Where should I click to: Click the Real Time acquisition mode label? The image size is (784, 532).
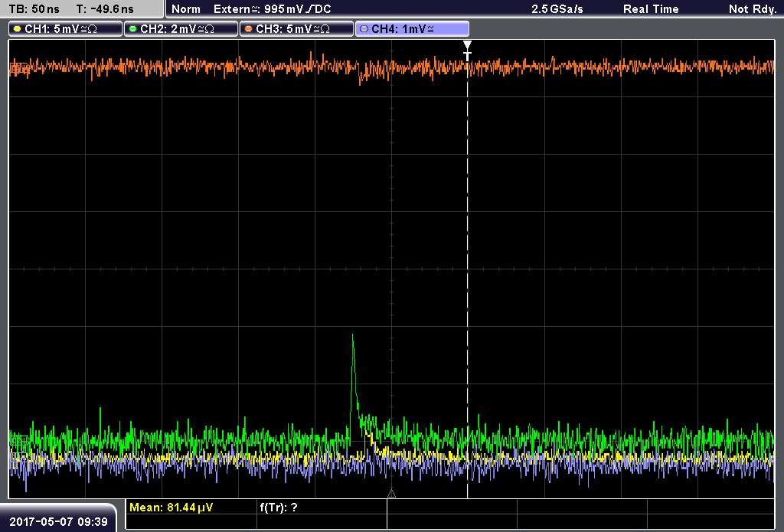coord(651,9)
